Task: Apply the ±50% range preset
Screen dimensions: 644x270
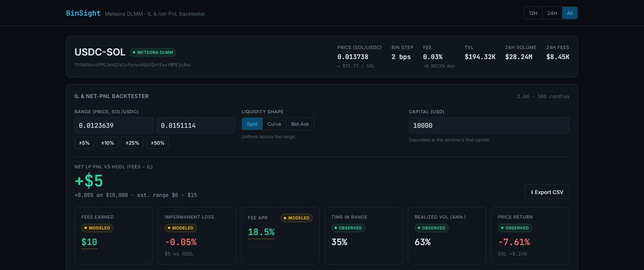Action: point(157,142)
